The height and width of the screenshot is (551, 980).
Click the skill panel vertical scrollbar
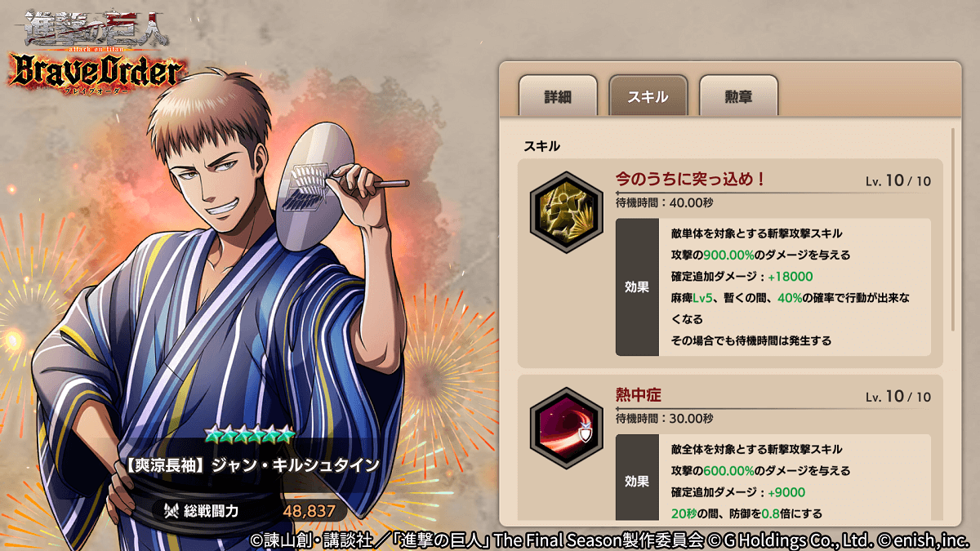[952, 229]
